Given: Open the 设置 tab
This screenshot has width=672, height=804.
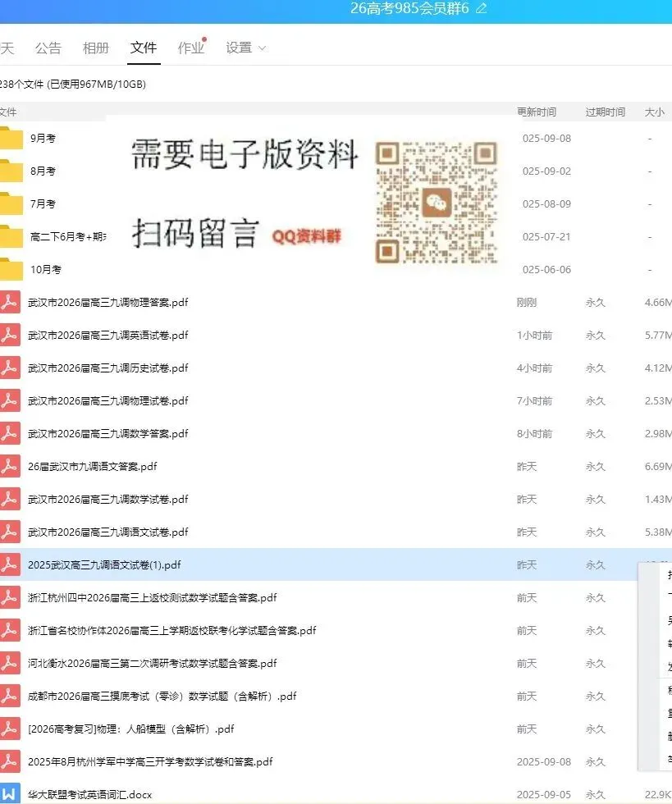Looking at the screenshot, I should (239, 48).
